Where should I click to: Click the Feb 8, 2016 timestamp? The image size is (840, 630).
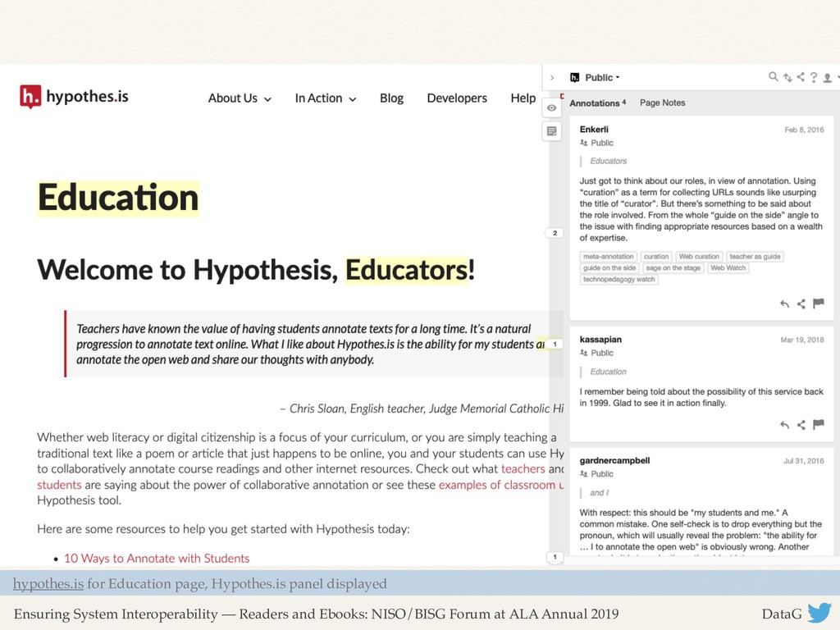[x=804, y=130]
